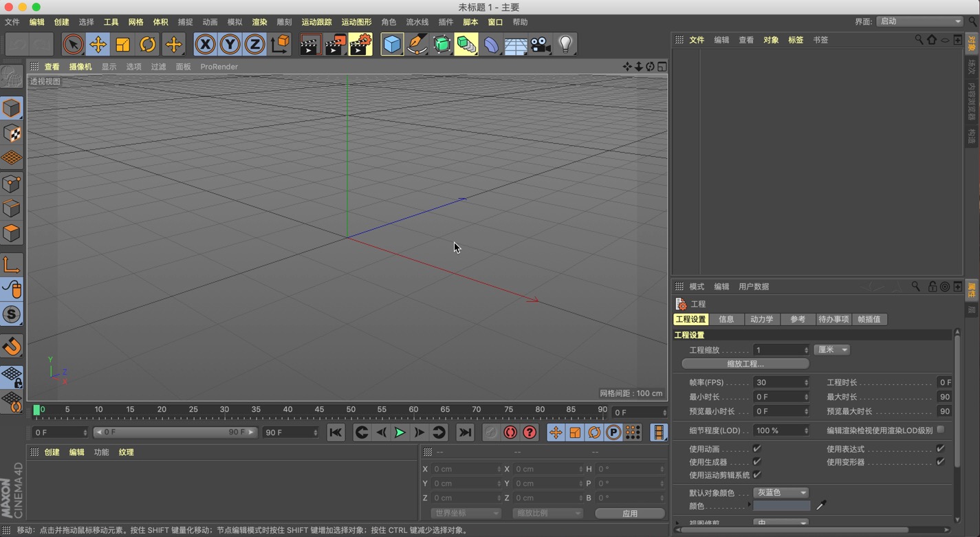Select the spline pen tool

click(x=417, y=45)
